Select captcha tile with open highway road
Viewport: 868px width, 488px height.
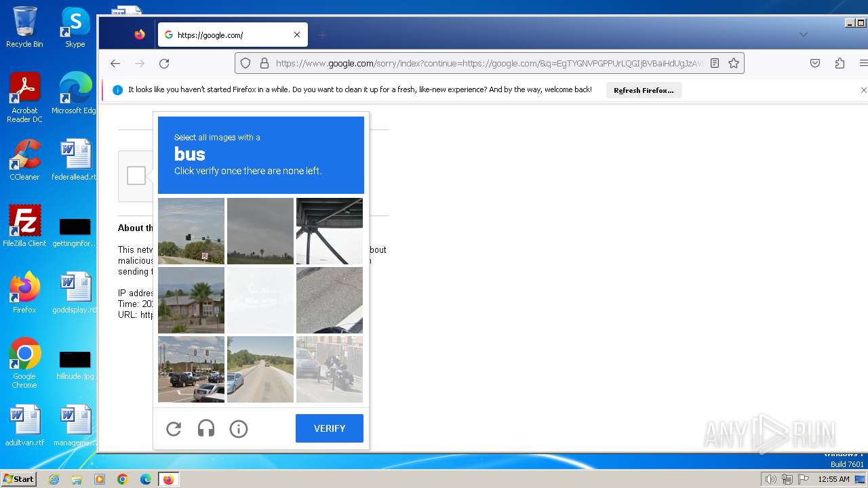pyautogui.click(x=260, y=369)
